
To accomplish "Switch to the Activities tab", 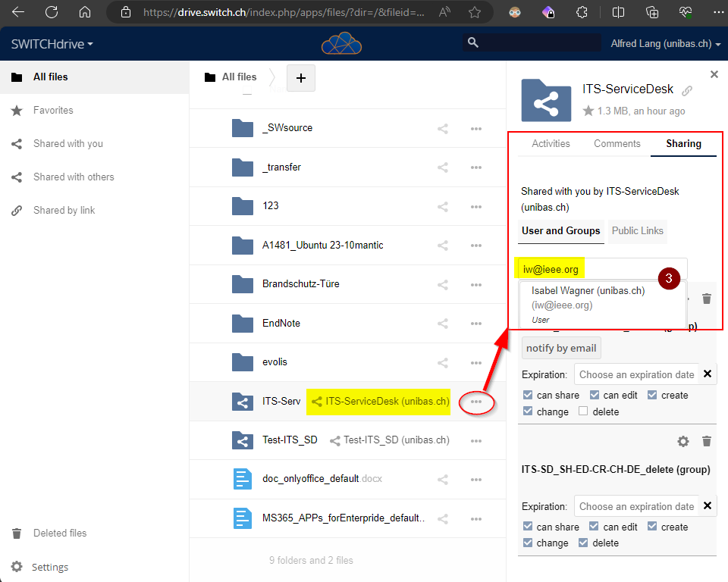I will (x=551, y=143).
